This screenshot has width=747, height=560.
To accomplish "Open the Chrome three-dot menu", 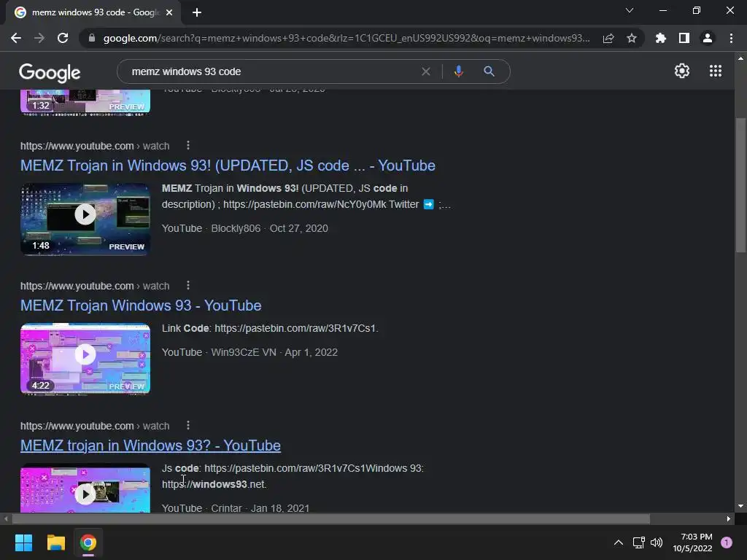I will tap(731, 38).
